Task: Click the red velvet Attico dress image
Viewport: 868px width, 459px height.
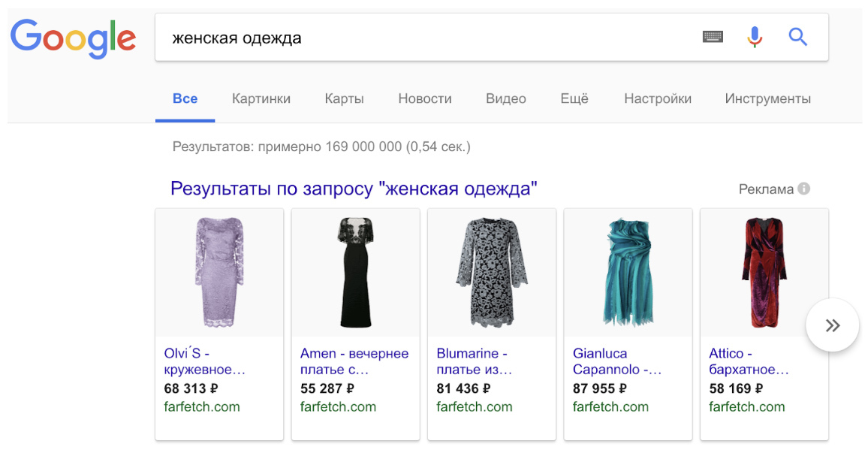Action: pos(764,273)
